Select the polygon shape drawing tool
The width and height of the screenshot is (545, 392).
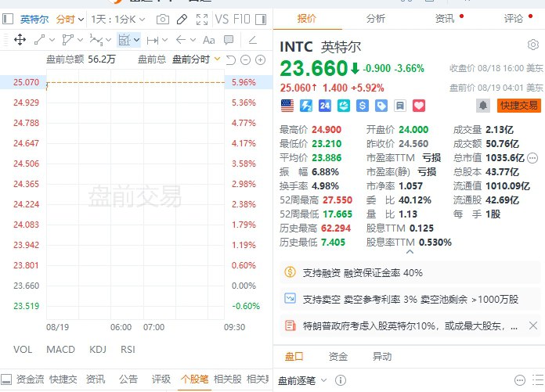[67, 40]
